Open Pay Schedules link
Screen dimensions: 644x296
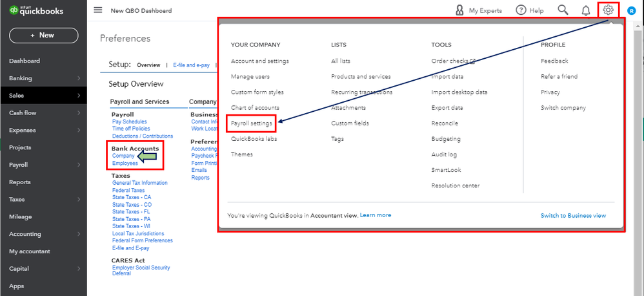(129, 122)
